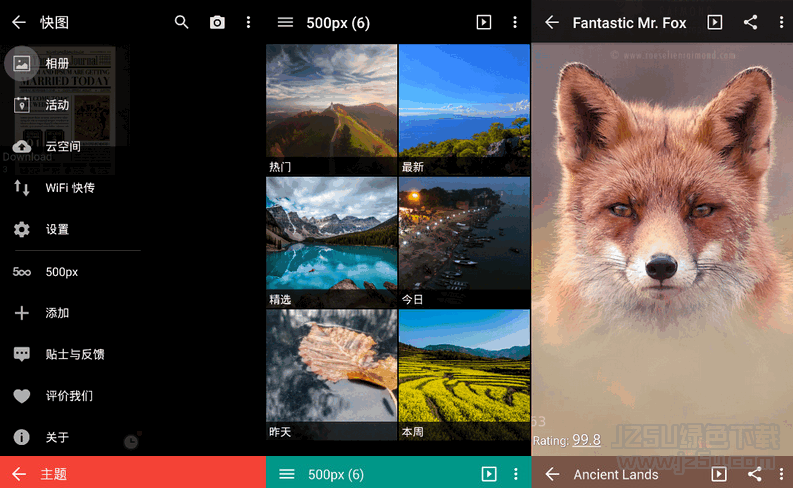The width and height of the screenshot is (793, 488).
Task: Share from the Ancient Lands bar
Action: pyautogui.click(x=755, y=474)
